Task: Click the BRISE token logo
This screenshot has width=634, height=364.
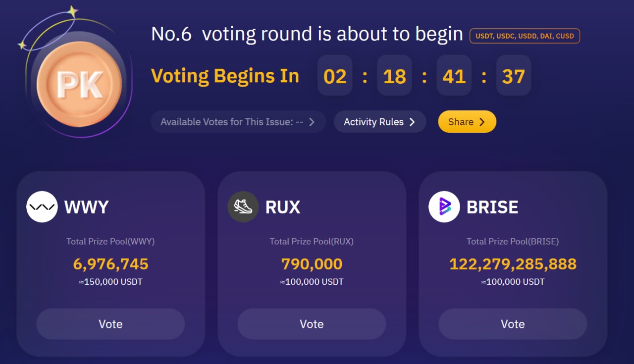Action: click(x=444, y=207)
